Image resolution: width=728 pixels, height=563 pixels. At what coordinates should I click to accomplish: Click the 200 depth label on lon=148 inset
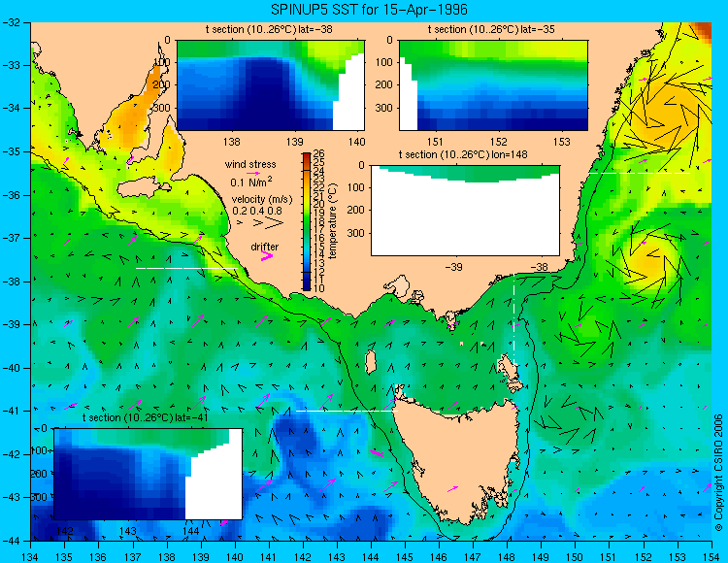(x=357, y=210)
